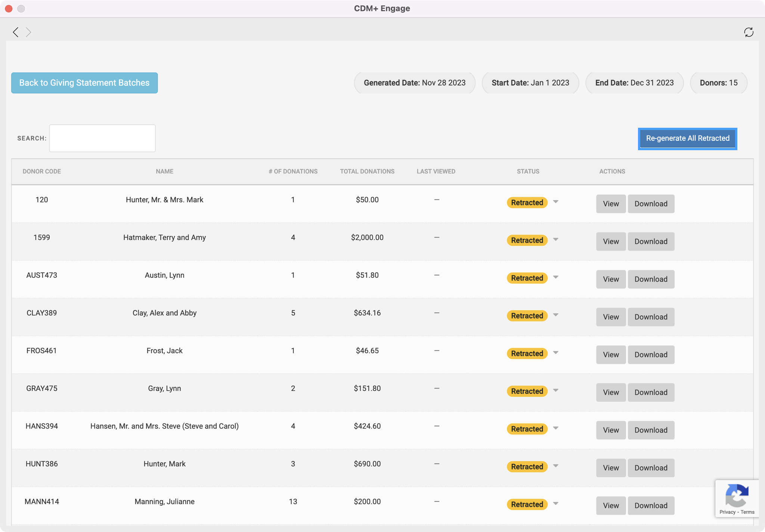Click the Search input field
765x532 pixels.
102,138
